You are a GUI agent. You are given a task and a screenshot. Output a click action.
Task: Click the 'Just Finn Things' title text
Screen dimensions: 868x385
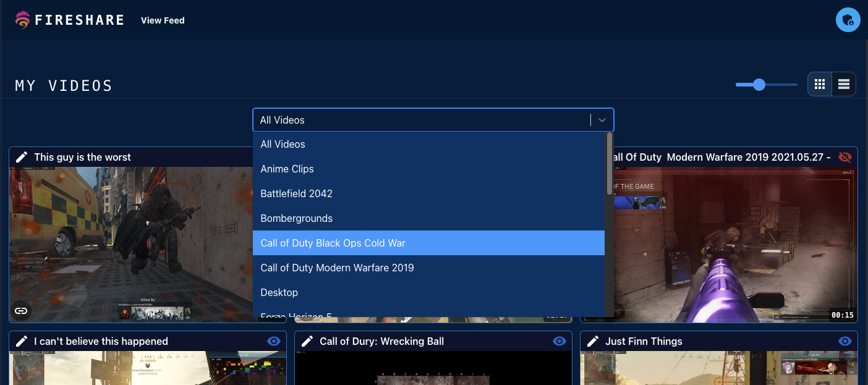pyautogui.click(x=644, y=341)
